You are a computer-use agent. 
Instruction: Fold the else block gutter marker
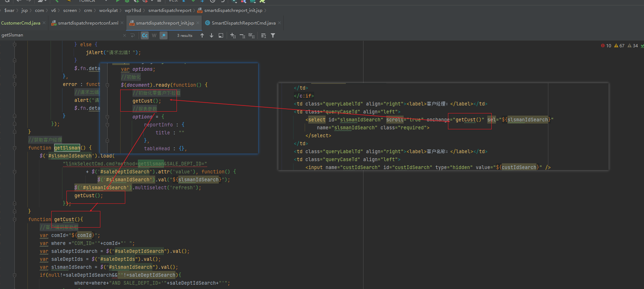[x=14, y=44]
